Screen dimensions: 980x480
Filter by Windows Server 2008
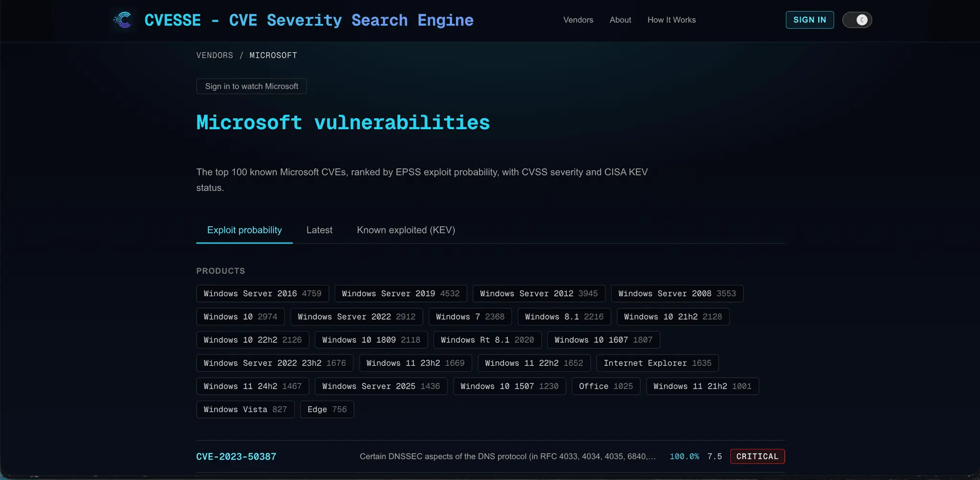(677, 293)
